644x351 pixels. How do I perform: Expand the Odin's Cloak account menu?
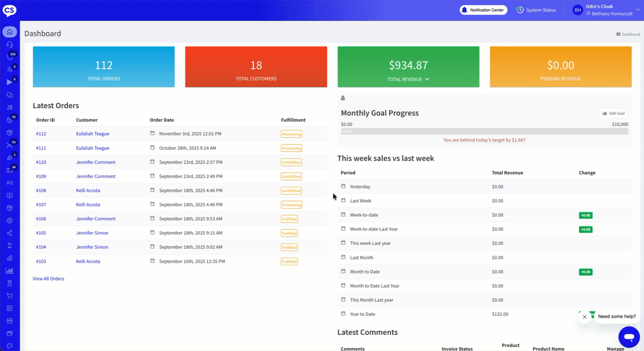click(x=637, y=10)
